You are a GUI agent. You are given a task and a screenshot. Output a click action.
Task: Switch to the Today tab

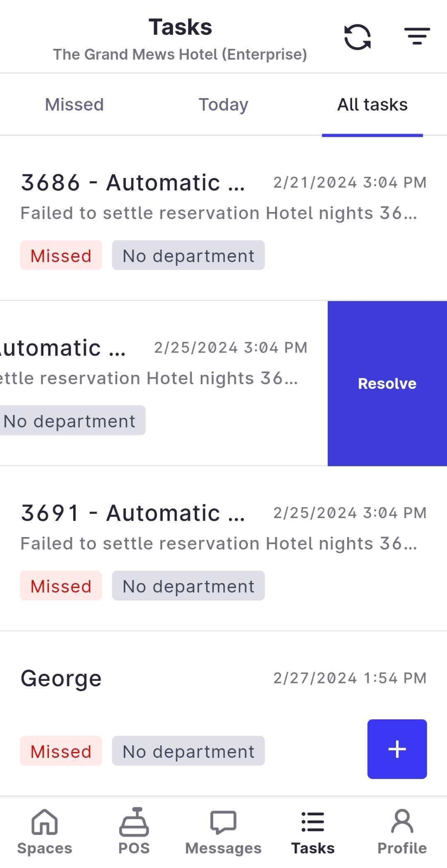coord(223,105)
